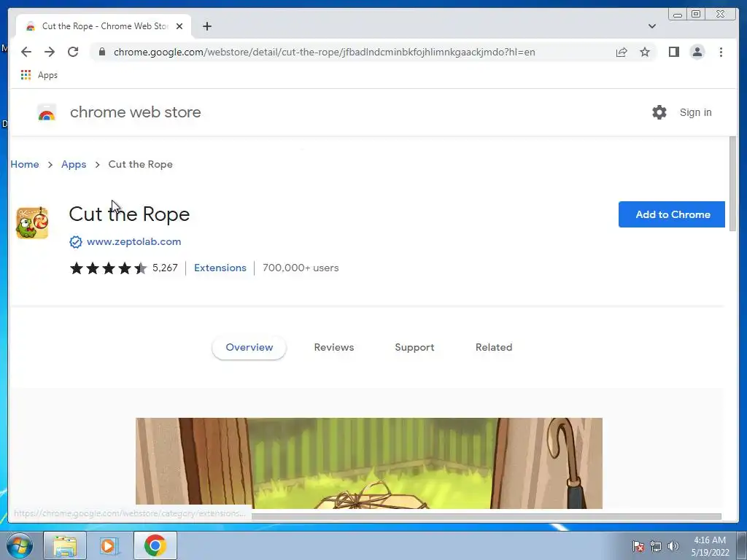Open the Extensions category link
This screenshot has height=560, width=747.
[220, 268]
